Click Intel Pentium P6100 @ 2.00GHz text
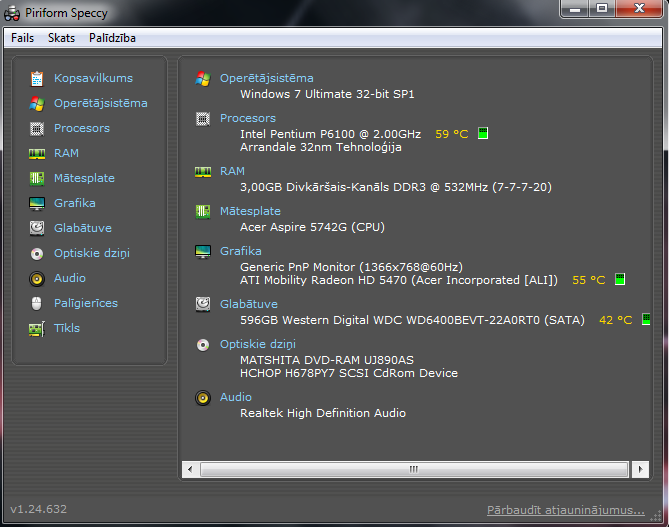 pyautogui.click(x=331, y=134)
